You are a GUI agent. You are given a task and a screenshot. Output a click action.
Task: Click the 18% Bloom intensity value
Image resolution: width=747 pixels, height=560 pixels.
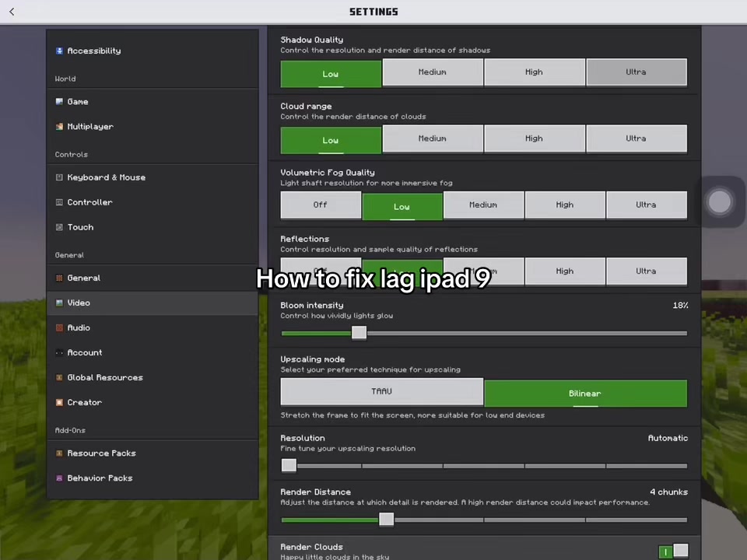(680, 305)
